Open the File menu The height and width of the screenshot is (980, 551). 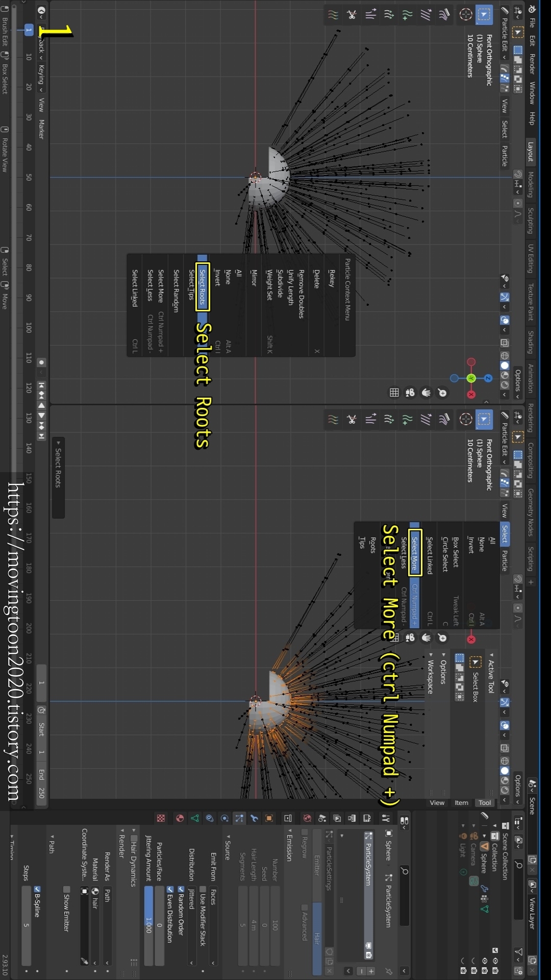pyautogui.click(x=532, y=22)
